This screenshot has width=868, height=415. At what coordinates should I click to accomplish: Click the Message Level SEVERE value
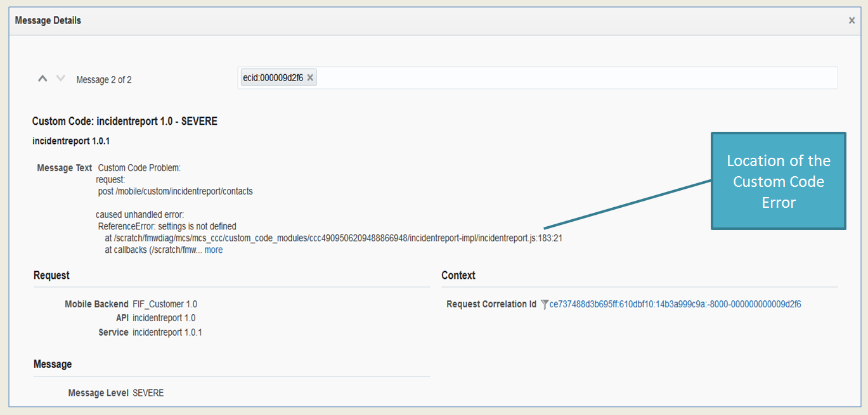[x=148, y=393]
